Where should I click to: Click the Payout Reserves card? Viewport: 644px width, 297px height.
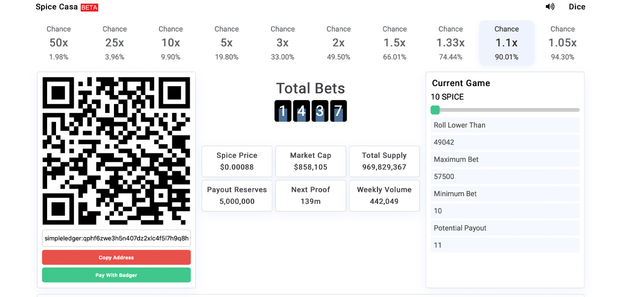coord(237,196)
